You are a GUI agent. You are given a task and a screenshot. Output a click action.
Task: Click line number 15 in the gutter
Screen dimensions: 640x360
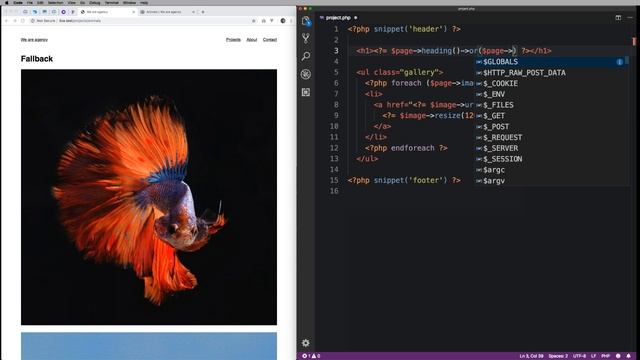pyautogui.click(x=334, y=180)
